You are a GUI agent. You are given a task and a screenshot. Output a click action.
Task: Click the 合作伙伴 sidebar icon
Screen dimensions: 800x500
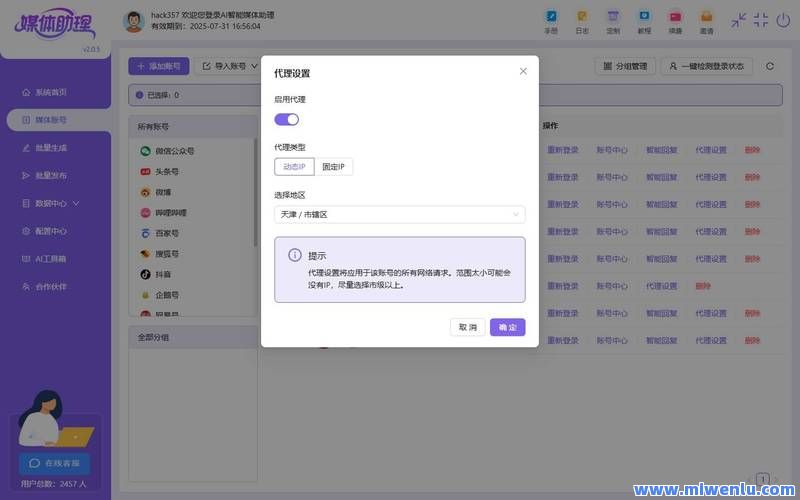point(26,287)
